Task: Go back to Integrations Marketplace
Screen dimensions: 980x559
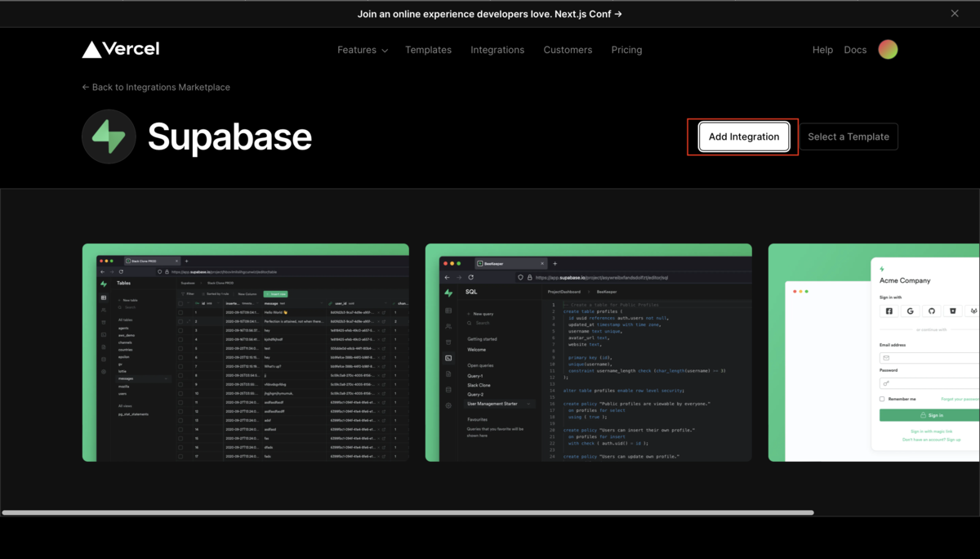Action: [156, 87]
